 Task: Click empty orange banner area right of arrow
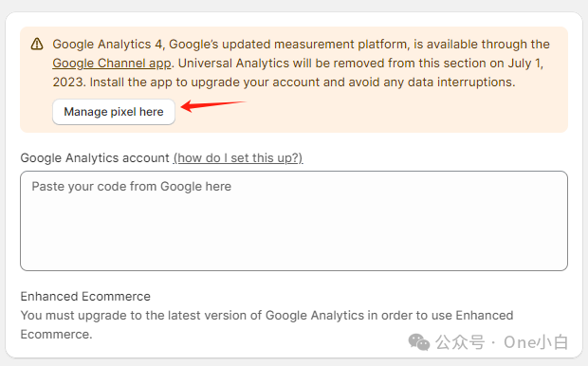(x=405, y=112)
